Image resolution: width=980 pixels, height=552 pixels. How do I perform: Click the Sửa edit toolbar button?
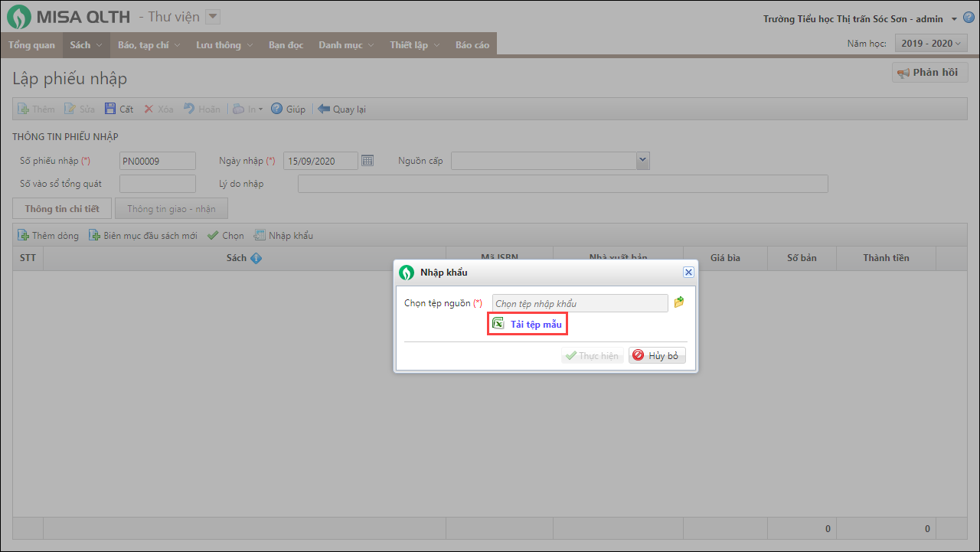coord(80,109)
